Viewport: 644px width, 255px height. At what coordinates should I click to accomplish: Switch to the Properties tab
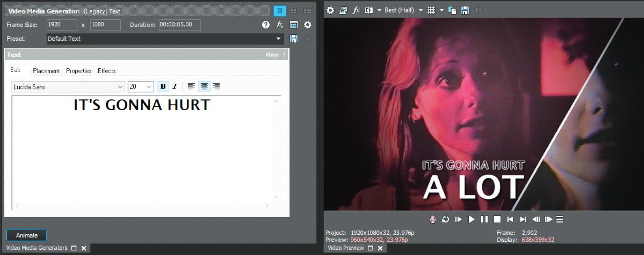click(x=79, y=71)
